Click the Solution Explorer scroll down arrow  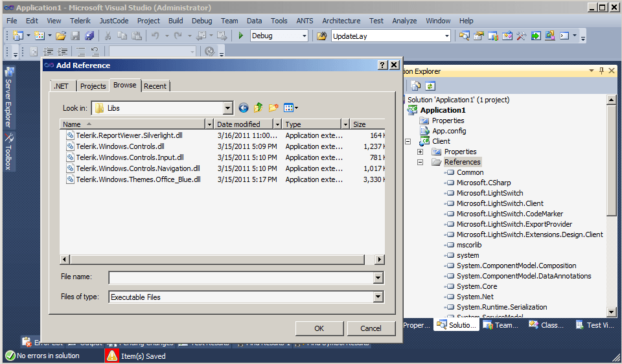coord(611,312)
